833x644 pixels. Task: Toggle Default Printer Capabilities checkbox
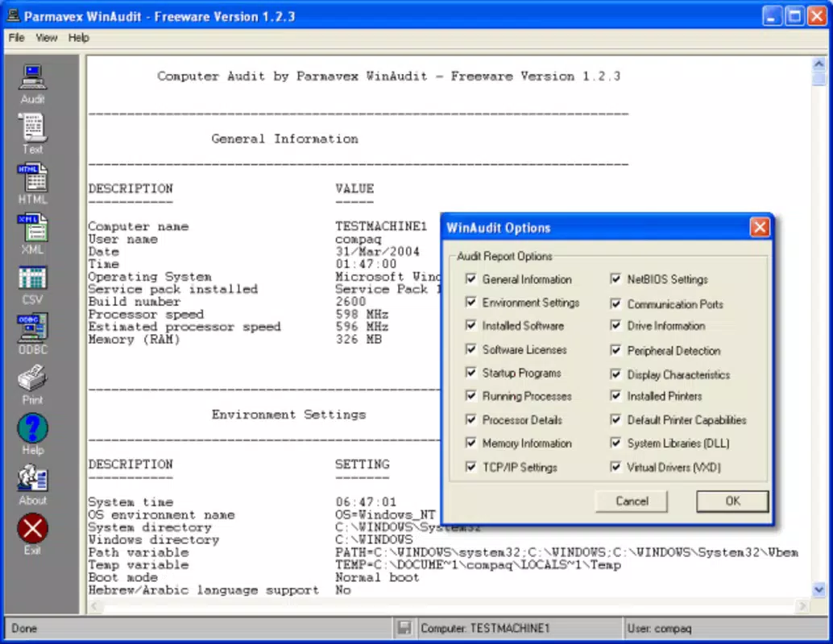pos(615,419)
